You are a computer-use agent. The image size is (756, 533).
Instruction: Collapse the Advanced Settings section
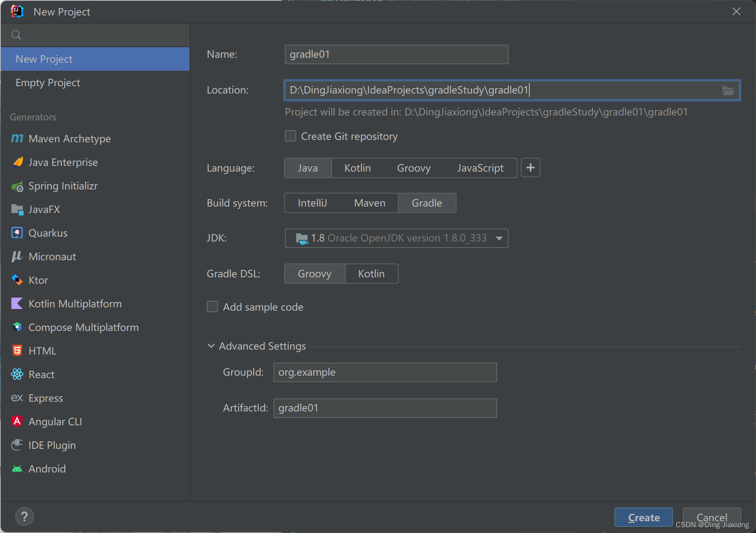pyautogui.click(x=211, y=346)
